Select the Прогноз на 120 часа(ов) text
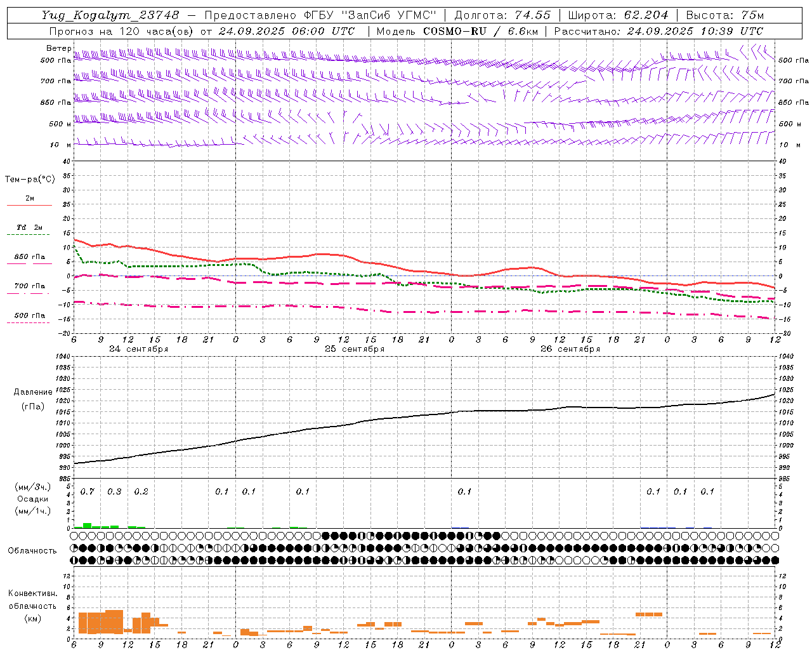The width and height of the screenshot is (812, 650). (122, 31)
